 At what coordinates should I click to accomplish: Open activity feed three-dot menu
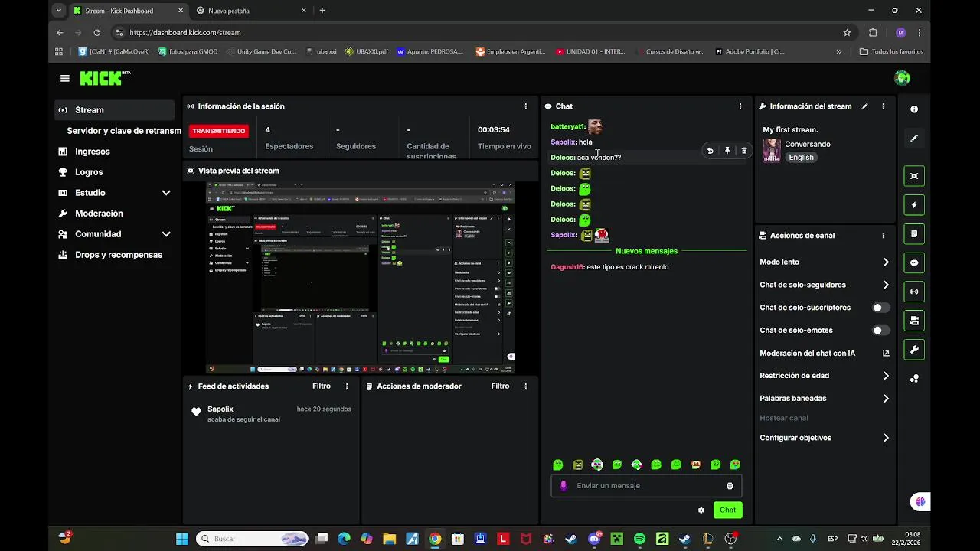point(347,386)
